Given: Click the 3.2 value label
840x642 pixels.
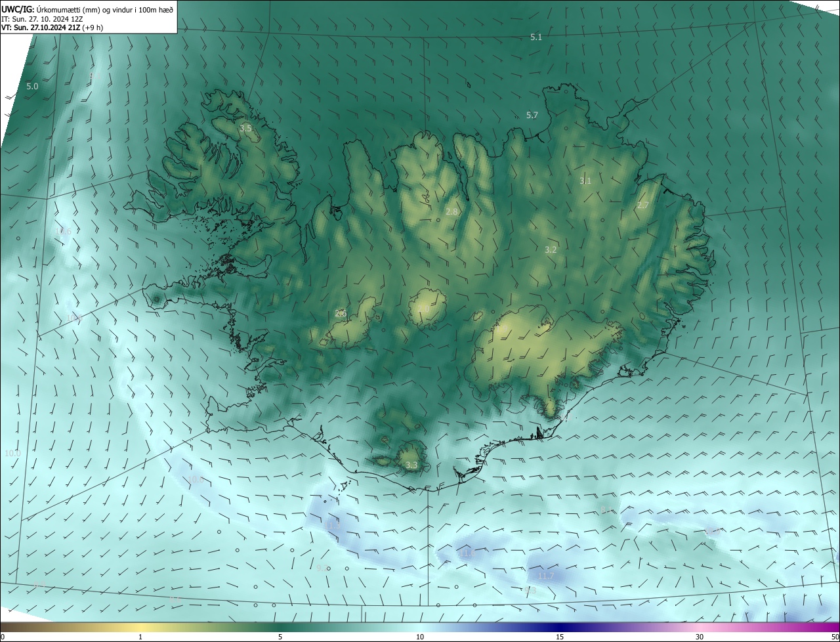Looking at the screenshot, I should click(551, 249).
